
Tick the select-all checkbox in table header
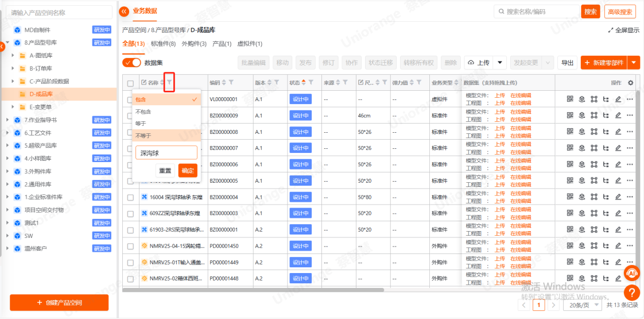coord(130,83)
